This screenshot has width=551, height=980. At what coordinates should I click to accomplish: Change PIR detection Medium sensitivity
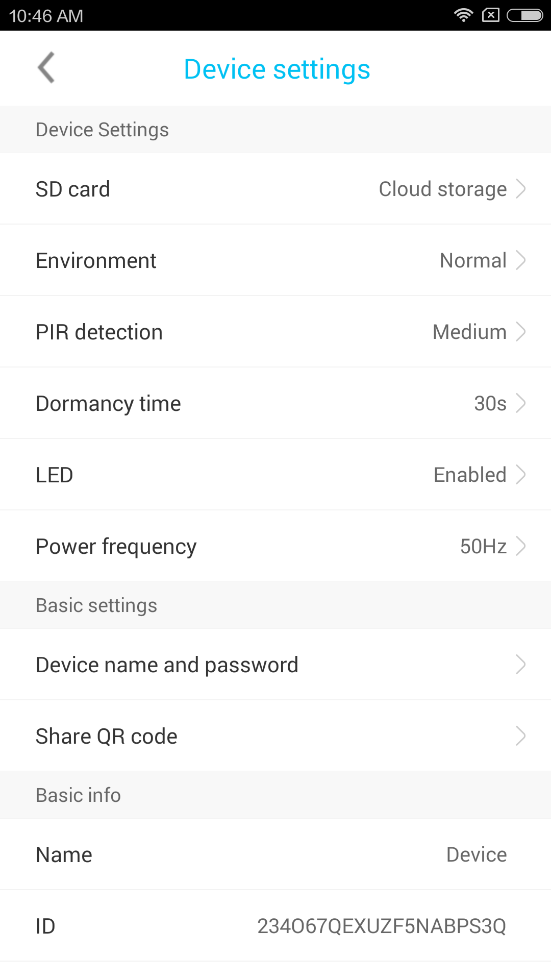coord(469,332)
